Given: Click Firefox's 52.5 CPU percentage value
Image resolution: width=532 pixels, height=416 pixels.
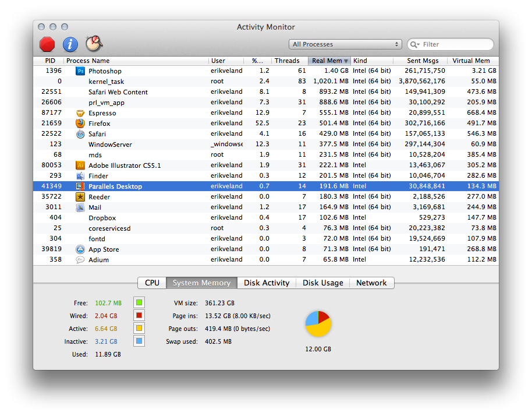Looking at the screenshot, I should click(x=263, y=123).
